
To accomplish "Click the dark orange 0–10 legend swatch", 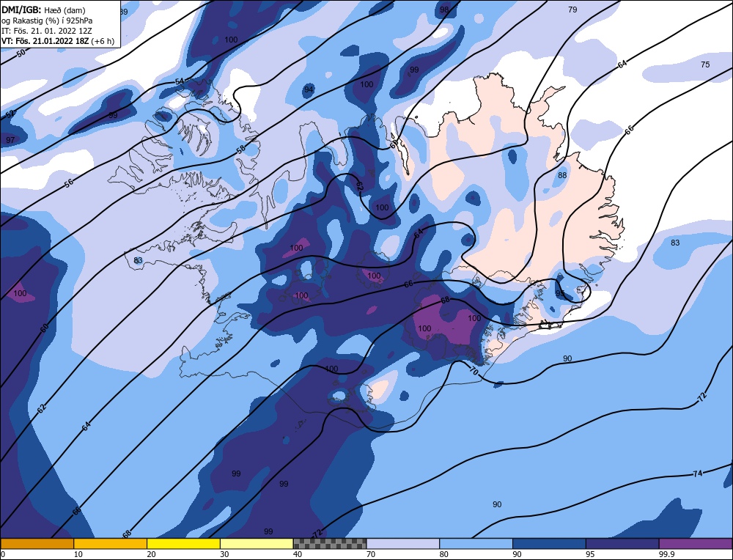I will click(x=37, y=543).
